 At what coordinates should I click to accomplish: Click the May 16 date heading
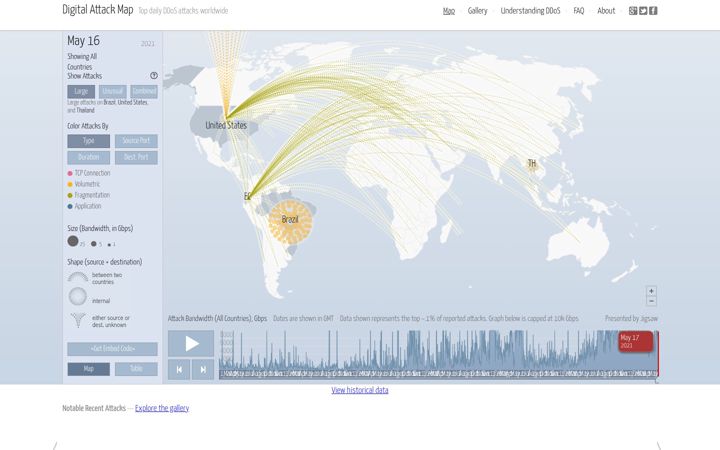(x=83, y=40)
